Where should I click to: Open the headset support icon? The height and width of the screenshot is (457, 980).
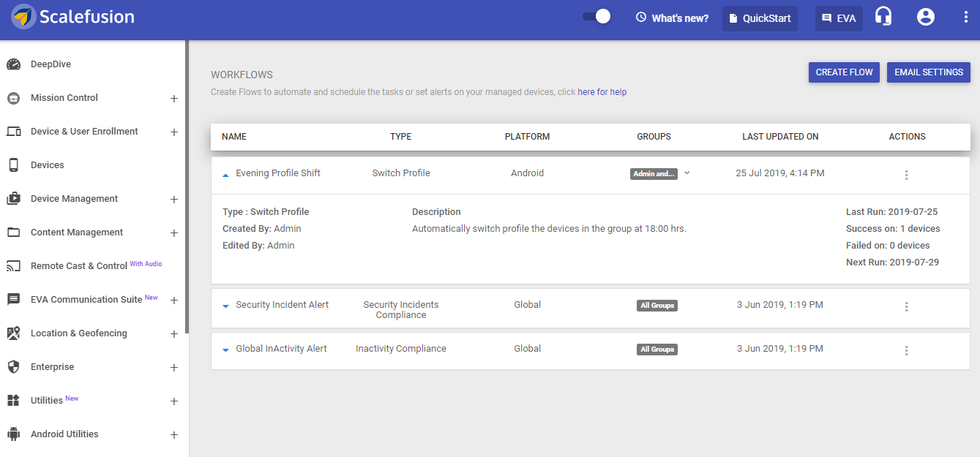(x=883, y=15)
